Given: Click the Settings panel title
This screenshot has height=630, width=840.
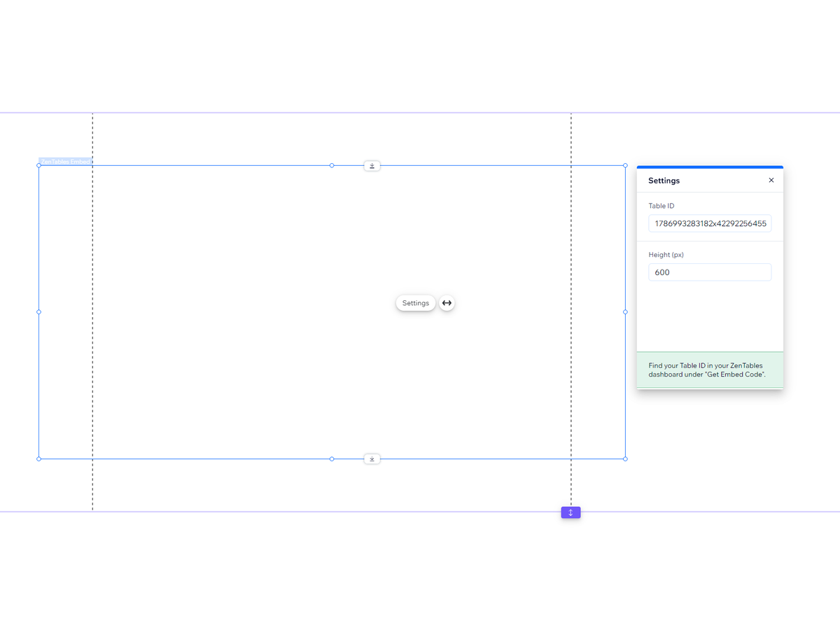Looking at the screenshot, I should [664, 181].
